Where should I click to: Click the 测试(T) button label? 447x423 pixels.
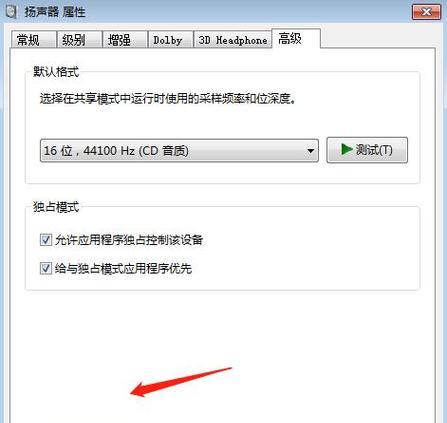(x=373, y=150)
